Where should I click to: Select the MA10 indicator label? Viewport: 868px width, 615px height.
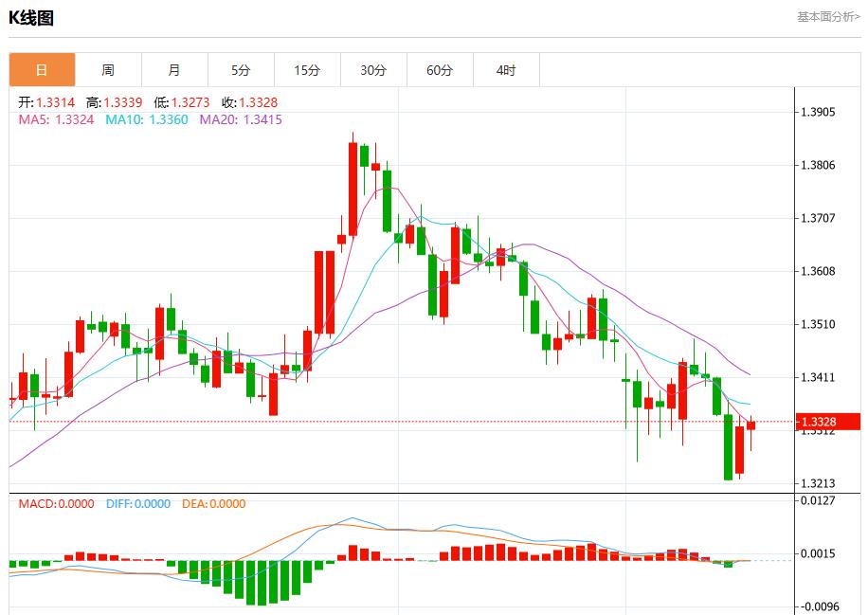tap(146, 119)
